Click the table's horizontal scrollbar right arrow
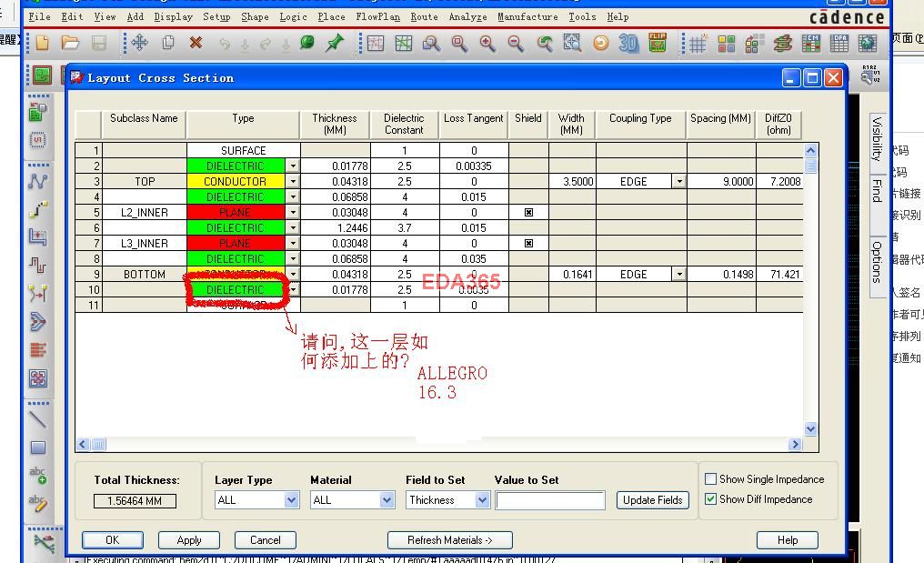924x563 pixels. pyautogui.click(x=796, y=444)
